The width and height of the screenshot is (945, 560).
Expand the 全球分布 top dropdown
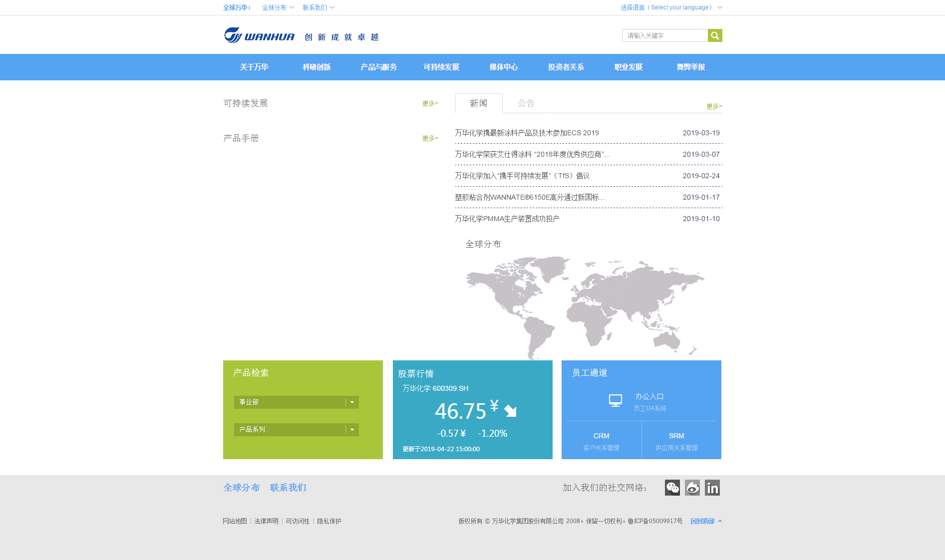[x=278, y=7]
